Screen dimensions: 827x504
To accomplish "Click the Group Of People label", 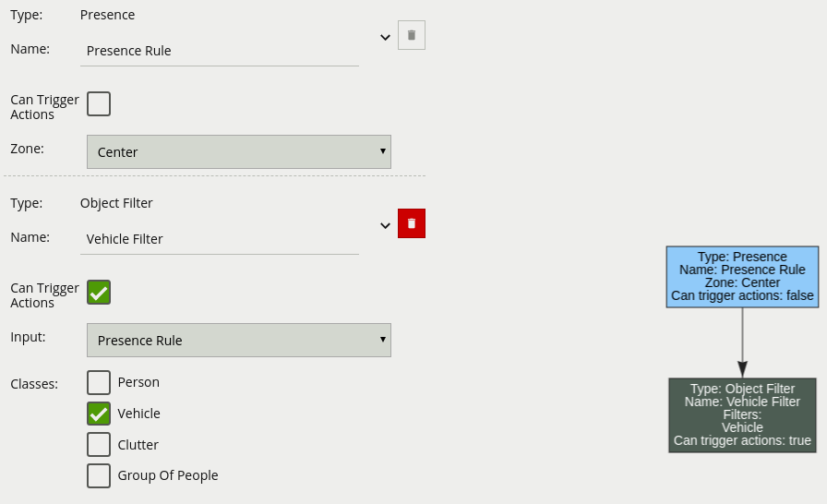I will tap(168, 475).
